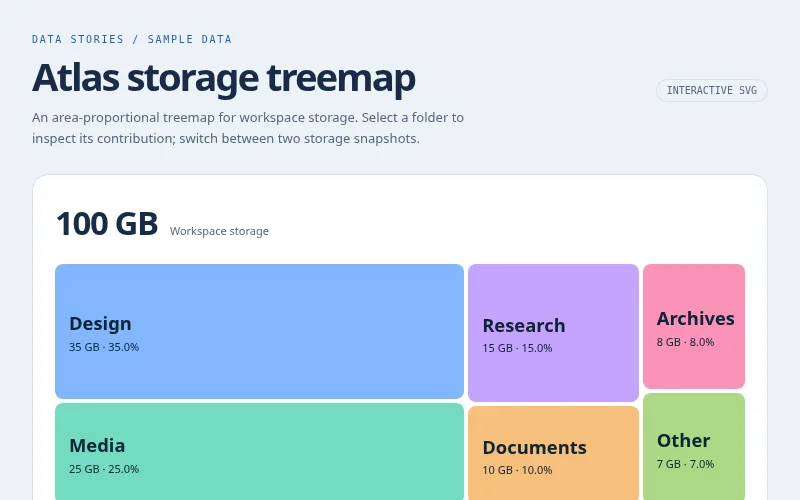Open the Documents treemap tile

coord(553,453)
